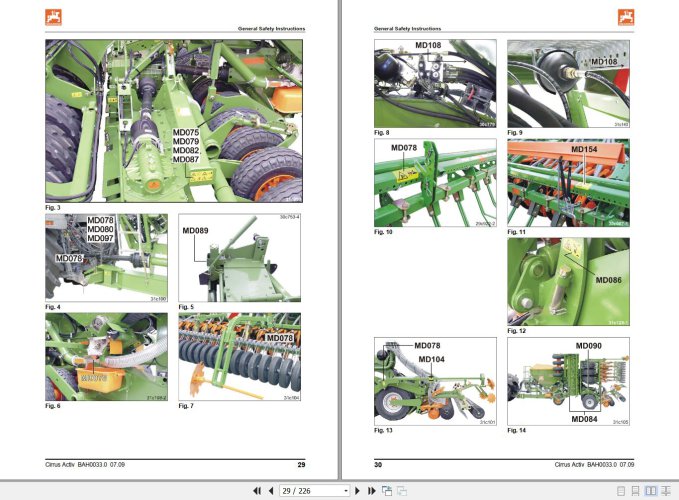Click the left page header General Safety Instructions
This screenshot has height=500, width=679.
(272, 29)
